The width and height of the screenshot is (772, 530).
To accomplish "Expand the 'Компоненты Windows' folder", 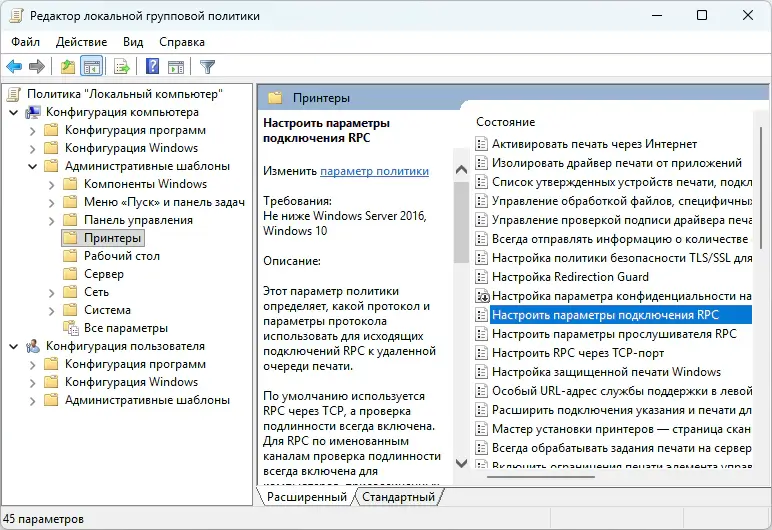I will coord(51,185).
